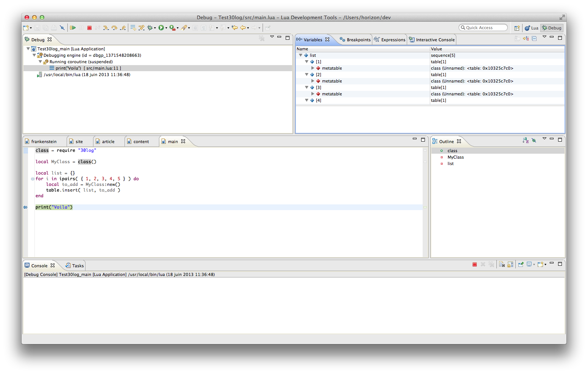Click Display Selected Console icon
Image resolution: width=588 pixels, height=374 pixels.
pyautogui.click(x=529, y=265)
